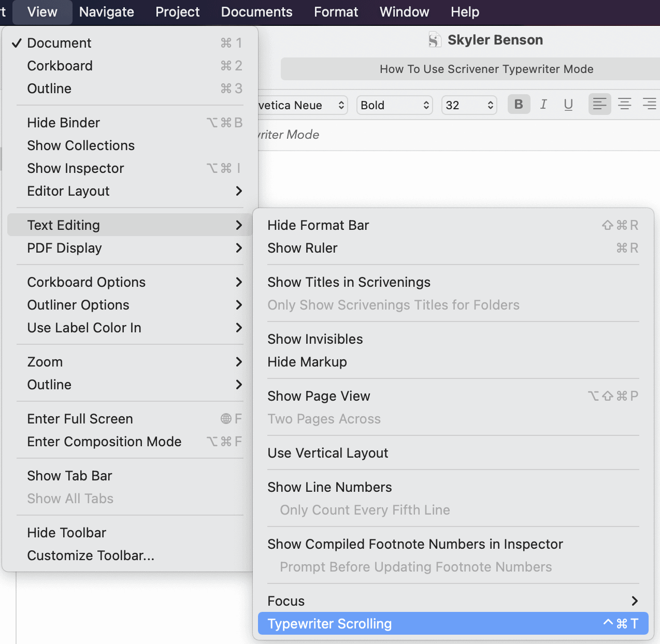Open the font size 32 dropdown
This screenshot has height=644, width=660.
tap(469, 105)
